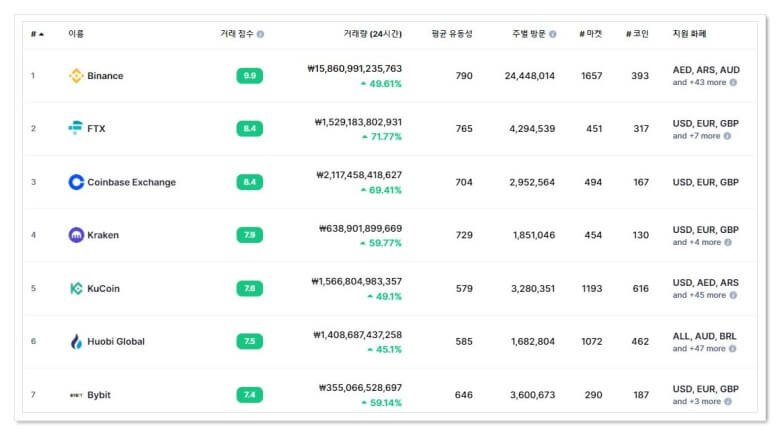Click Bybit's 7.4 score badge
This screenshot has width=780, height=435.
click(250, 395)
